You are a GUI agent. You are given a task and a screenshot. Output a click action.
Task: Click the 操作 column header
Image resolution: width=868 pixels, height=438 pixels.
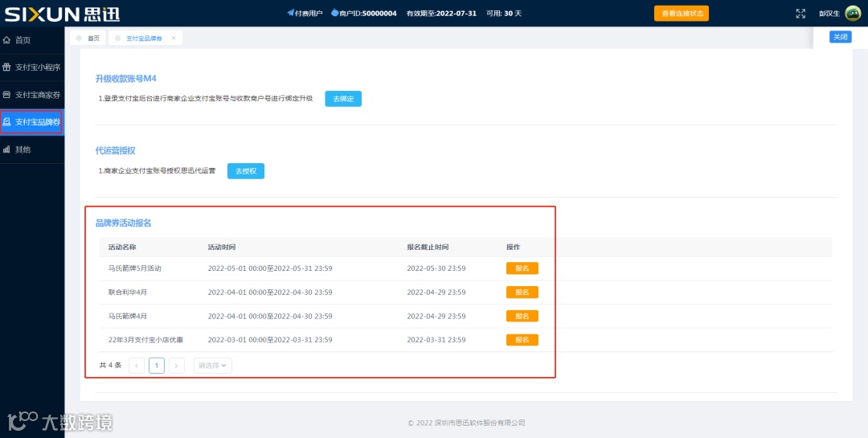513,247
